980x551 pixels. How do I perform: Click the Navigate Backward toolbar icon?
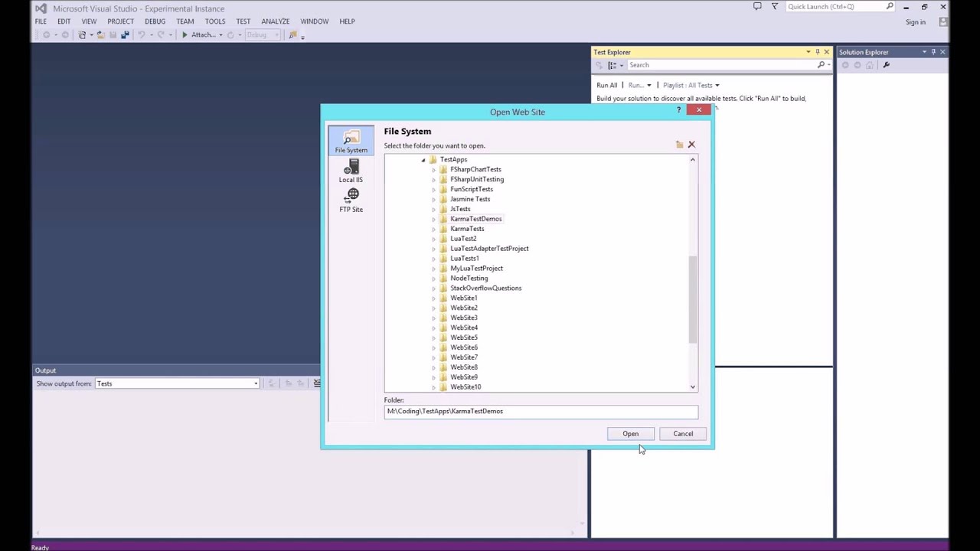coord(46,34)
